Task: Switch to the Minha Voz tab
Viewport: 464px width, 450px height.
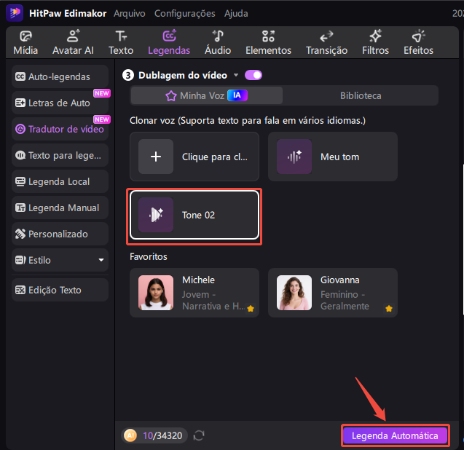Action: [x=207, y=96]
